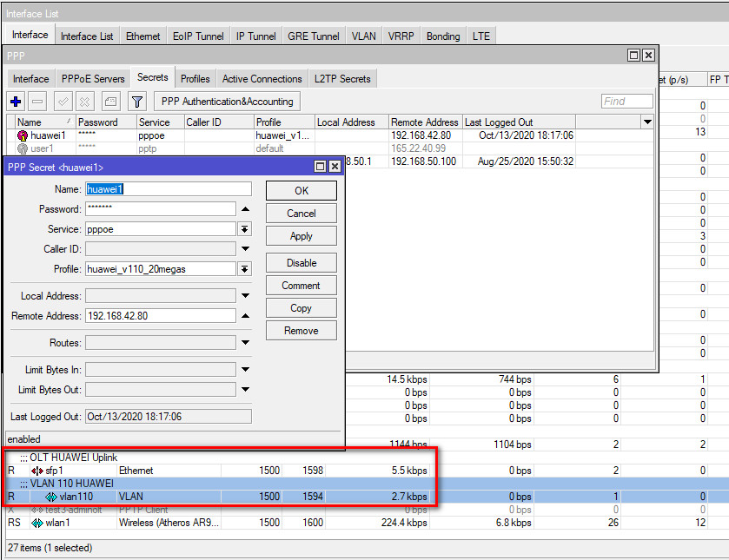This screenshot has height=560, width=729.
Task: Open the Profile dropdown list
Action: point(245,269)
